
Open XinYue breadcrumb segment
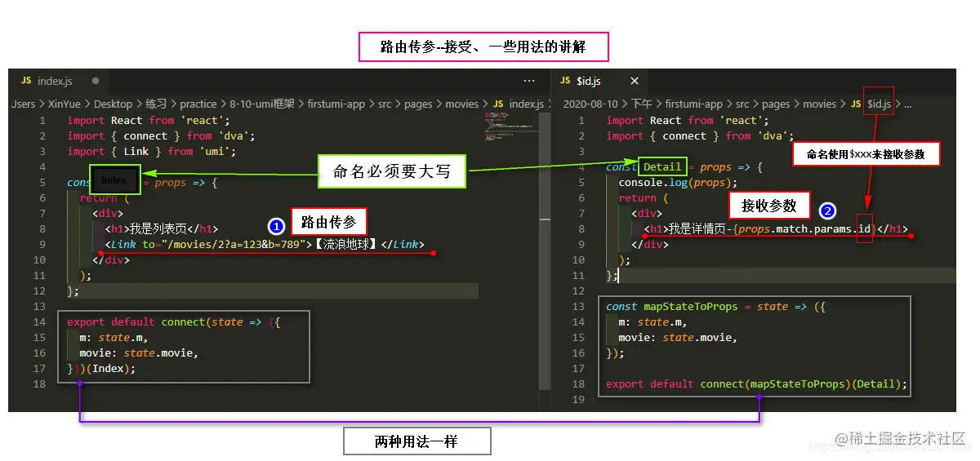64,104
